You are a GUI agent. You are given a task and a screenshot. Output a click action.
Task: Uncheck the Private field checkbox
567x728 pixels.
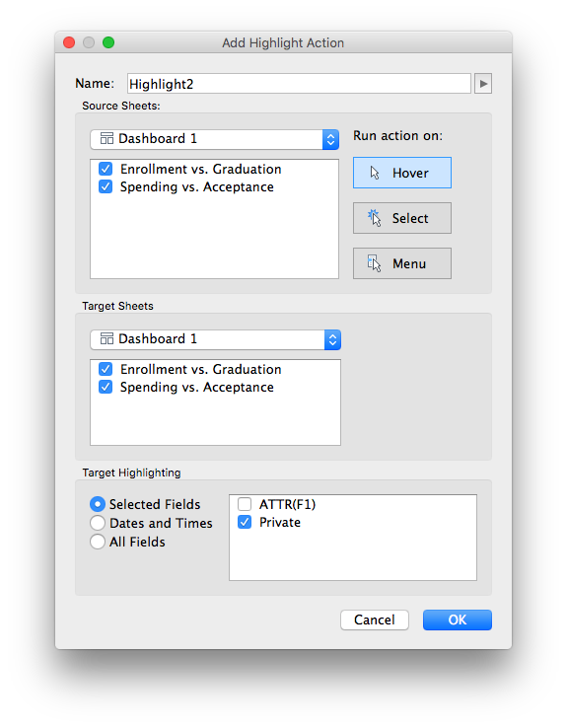point(245,522)
